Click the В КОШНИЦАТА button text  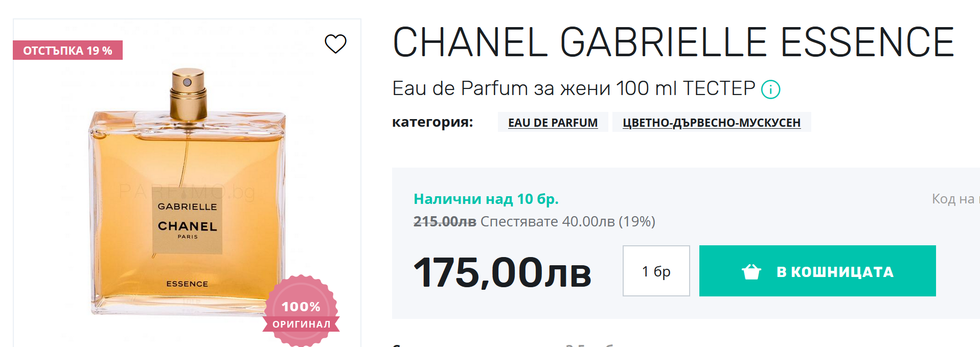[x=835, y=272]
